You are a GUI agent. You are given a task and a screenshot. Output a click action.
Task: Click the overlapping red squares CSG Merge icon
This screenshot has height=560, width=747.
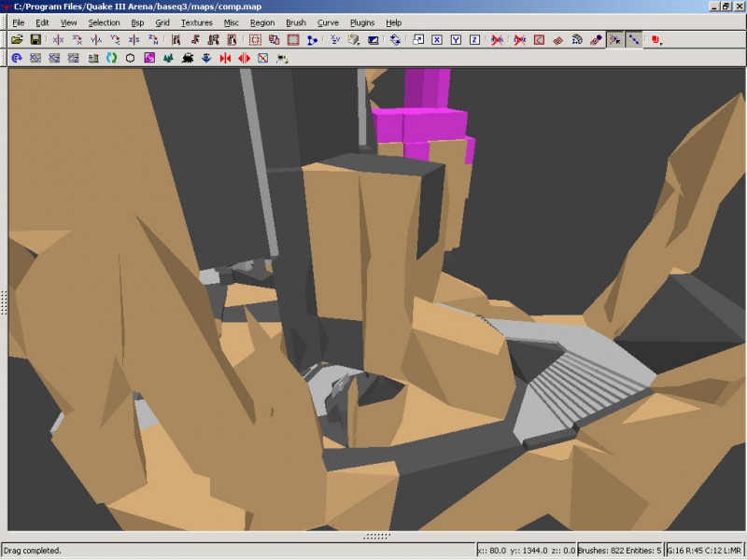tap(275, 40)
